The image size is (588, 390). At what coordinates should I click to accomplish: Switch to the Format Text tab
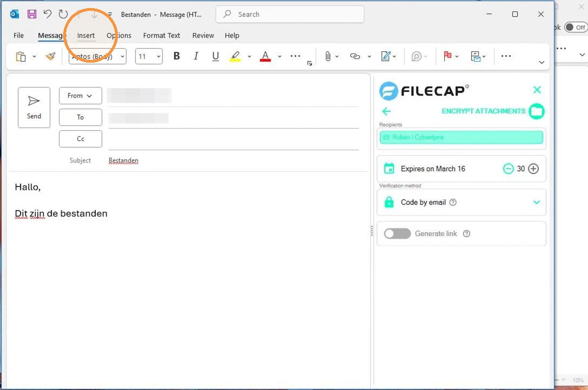pyautogui.click(x=161, y=36)
